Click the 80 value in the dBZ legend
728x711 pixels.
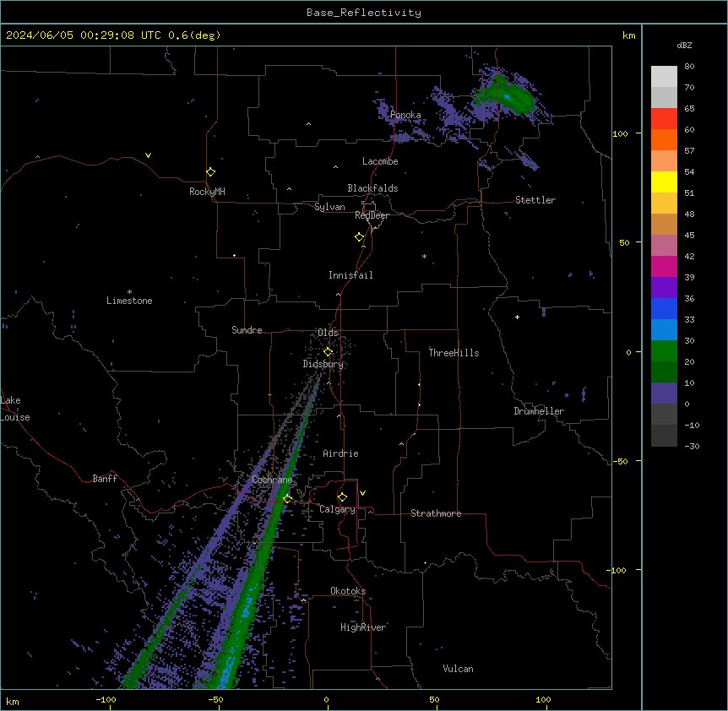click(689, 67)
